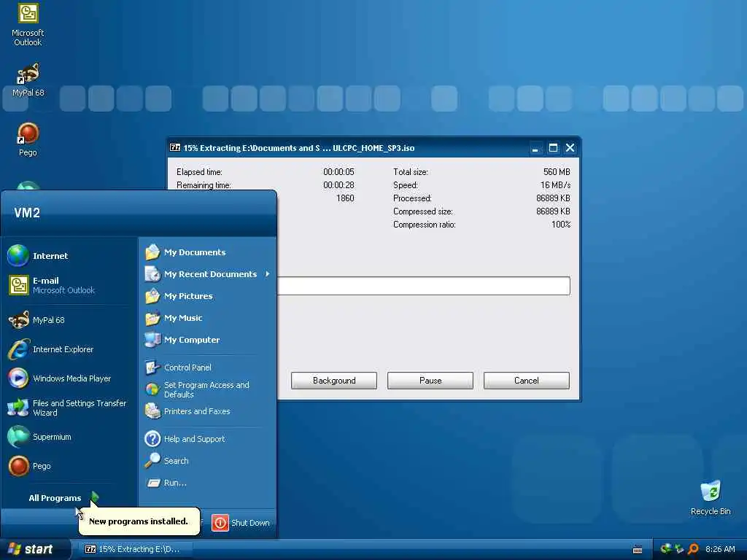
Task: Click the '560 MB' total size value
Action: click(x=557, y=172)
